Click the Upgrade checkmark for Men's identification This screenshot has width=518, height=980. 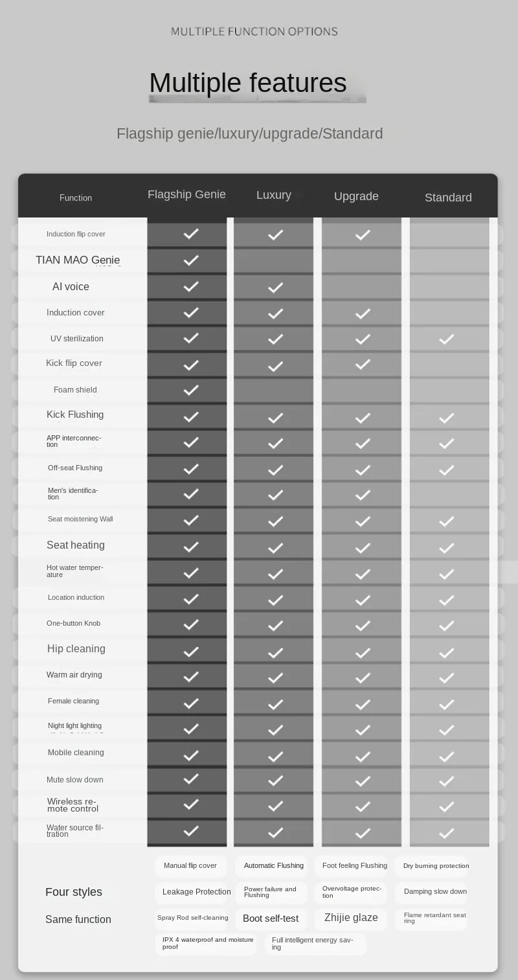(x=363, y=495)
